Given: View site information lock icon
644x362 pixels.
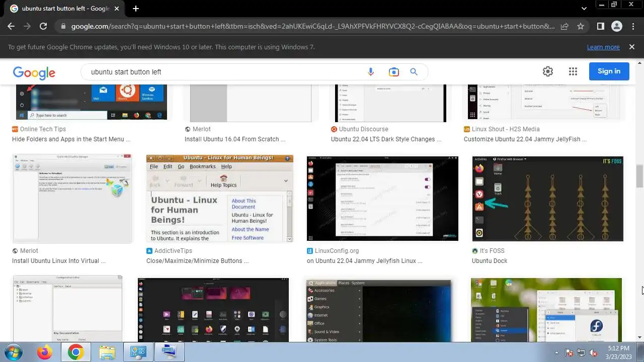Looking at the screenshot, I should point(63,26).
